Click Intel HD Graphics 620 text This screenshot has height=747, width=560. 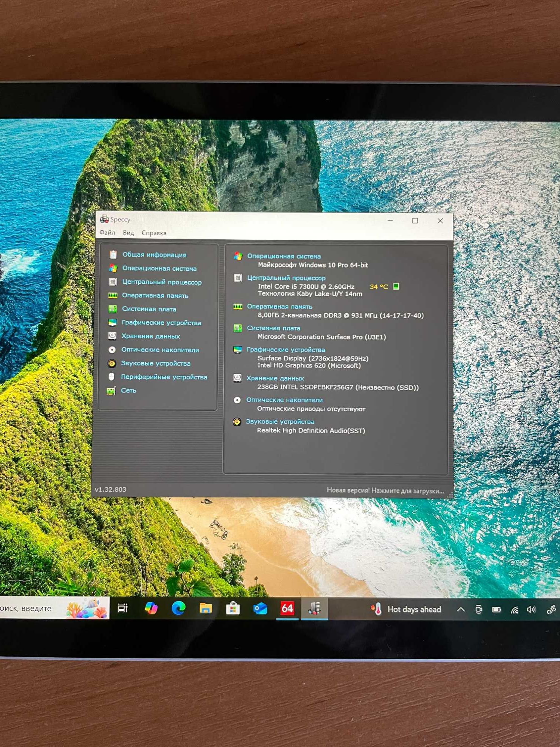point(309,366)
